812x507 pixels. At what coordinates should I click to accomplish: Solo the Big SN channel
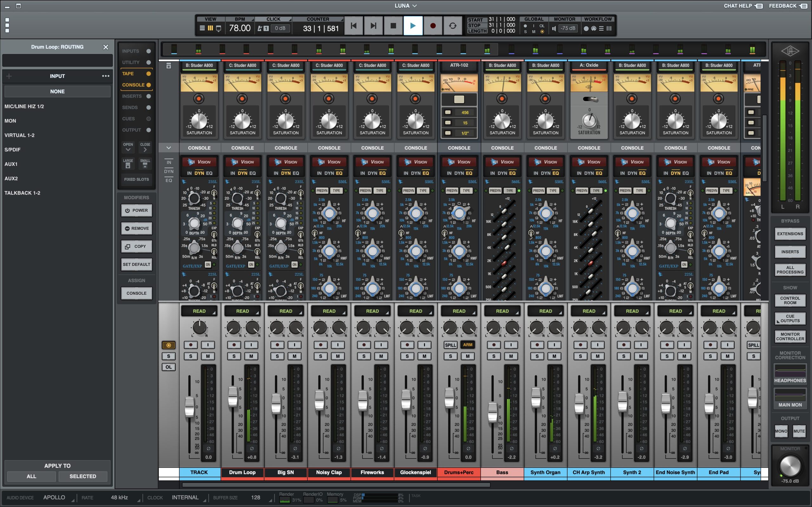[x=277, y=356]
